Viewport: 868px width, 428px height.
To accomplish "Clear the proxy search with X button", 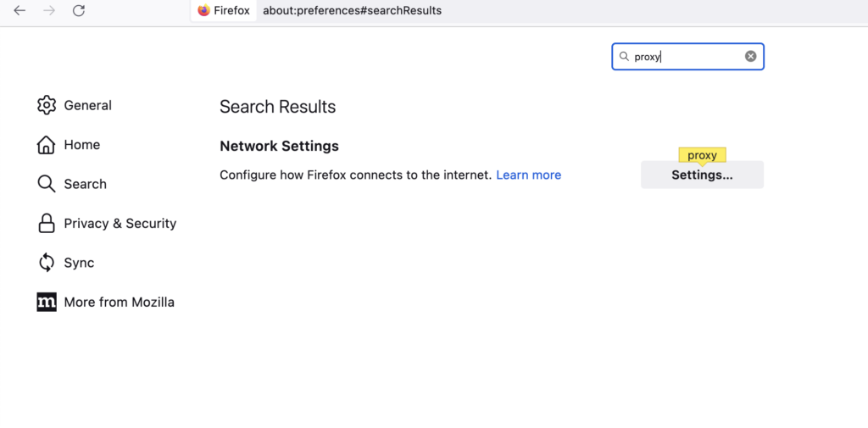I will pos(751,56).
